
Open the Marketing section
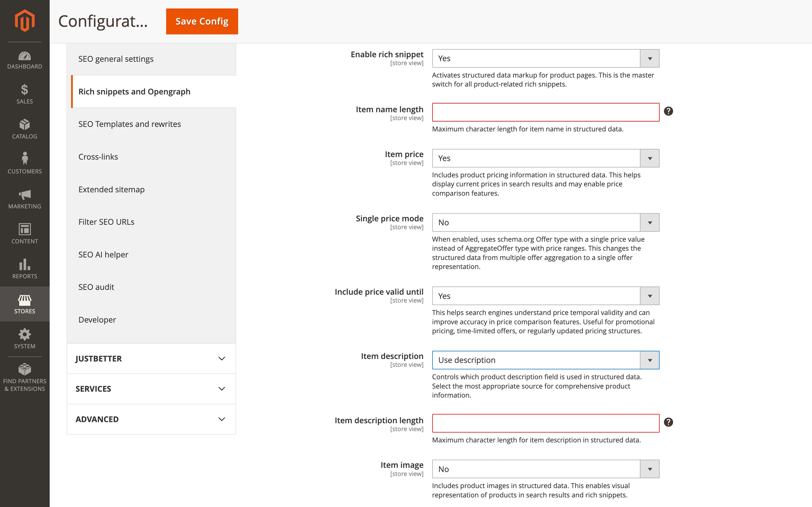(25, 199)
